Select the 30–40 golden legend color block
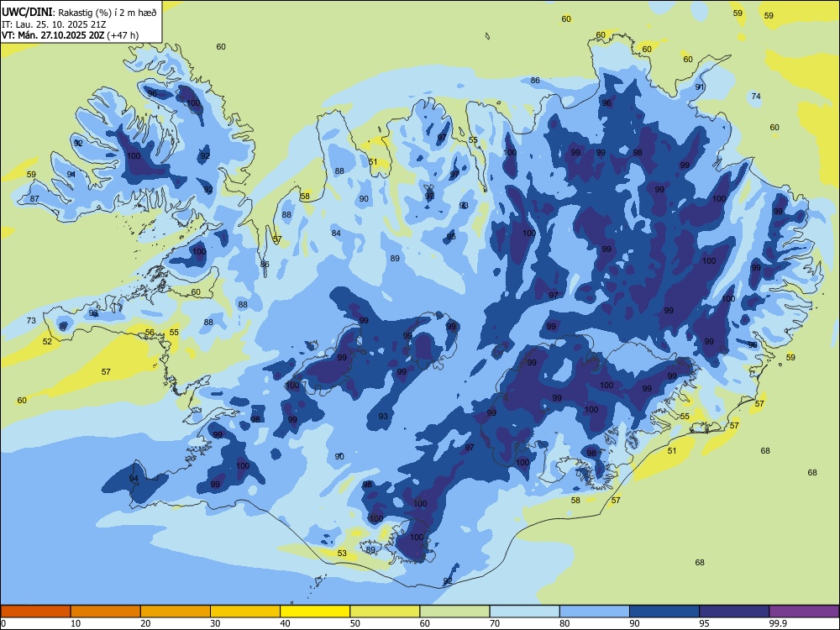The image size is (840, 630). [245, 612]
